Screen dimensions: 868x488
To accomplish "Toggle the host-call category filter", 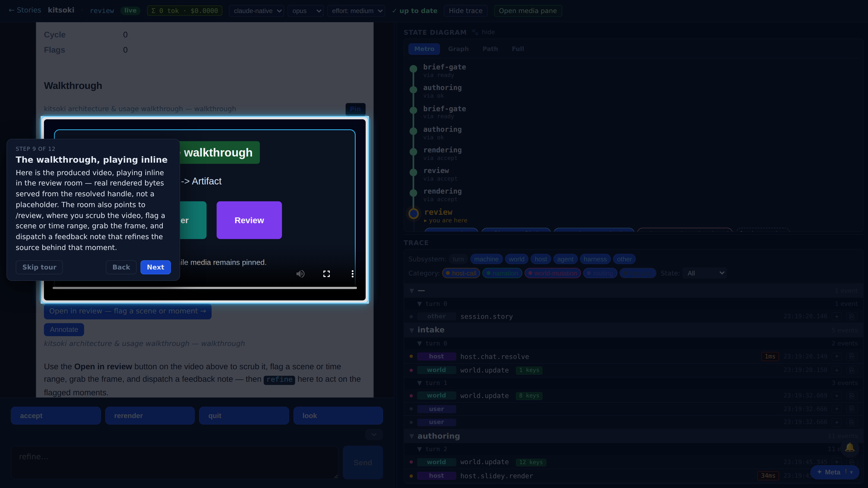I will coord(461,273).
